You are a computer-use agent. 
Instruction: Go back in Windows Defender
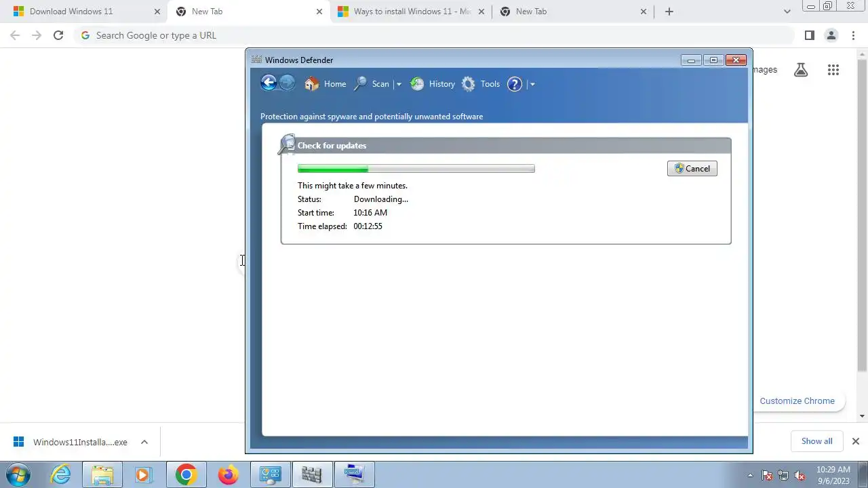pyautogui.click(x=269, y=83)
